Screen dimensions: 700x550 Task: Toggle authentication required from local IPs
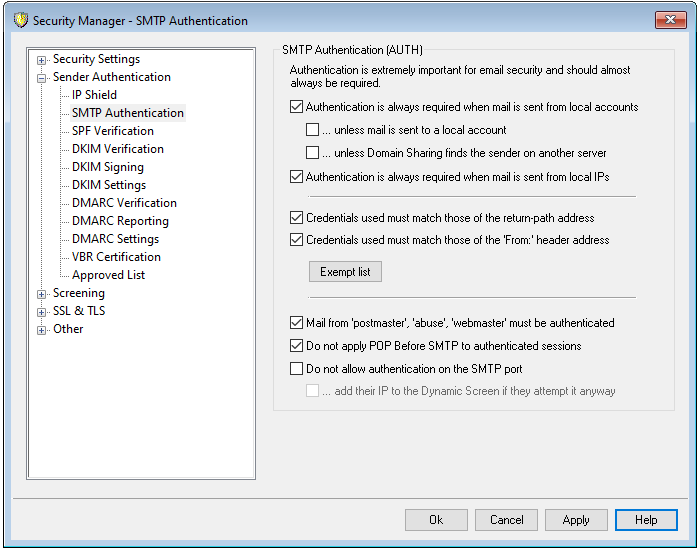point(296,177)
